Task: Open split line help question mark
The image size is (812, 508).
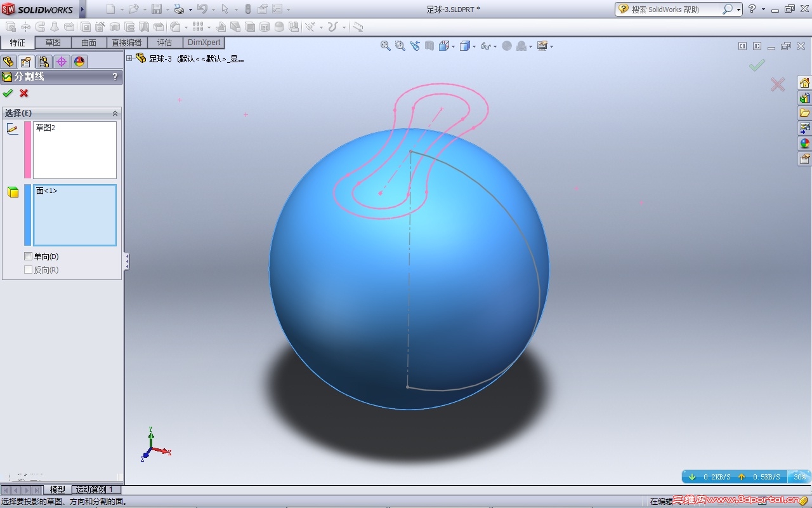Action: [115, 77]
